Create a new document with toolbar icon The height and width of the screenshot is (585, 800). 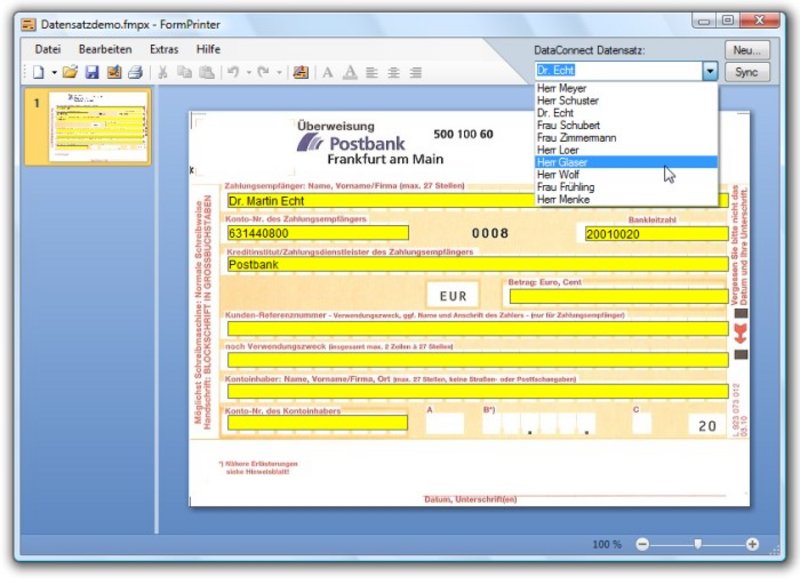tap(38, 72)
